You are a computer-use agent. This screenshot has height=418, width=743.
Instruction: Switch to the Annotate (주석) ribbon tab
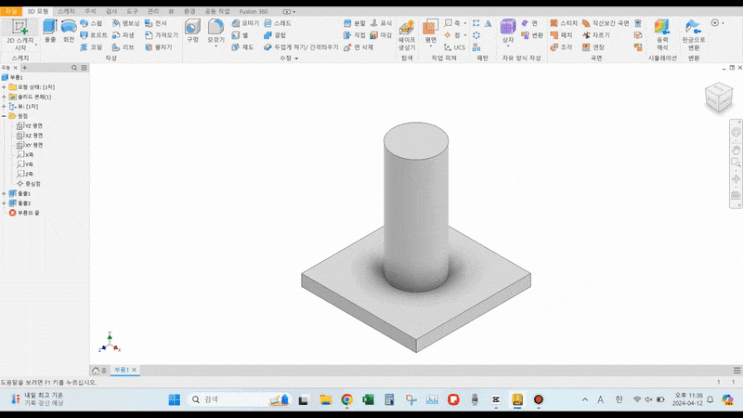click(x=90, y=11)
